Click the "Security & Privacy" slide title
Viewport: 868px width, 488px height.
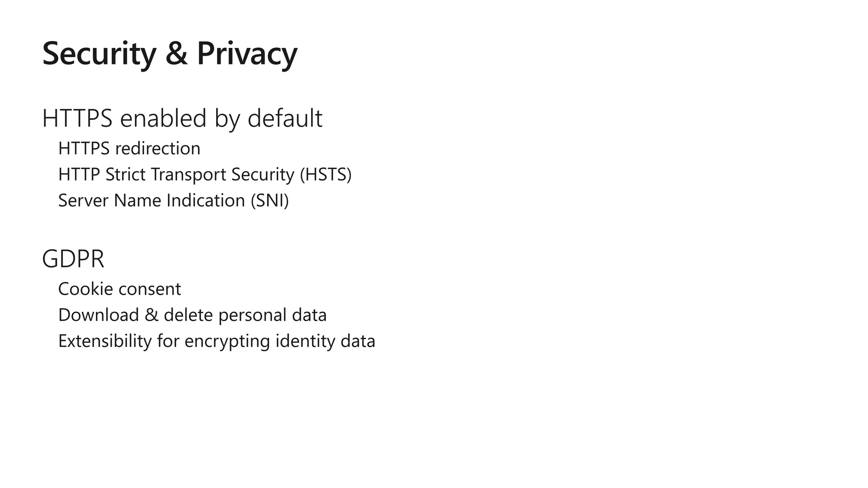pyautogui.click(x=170, y=54)
